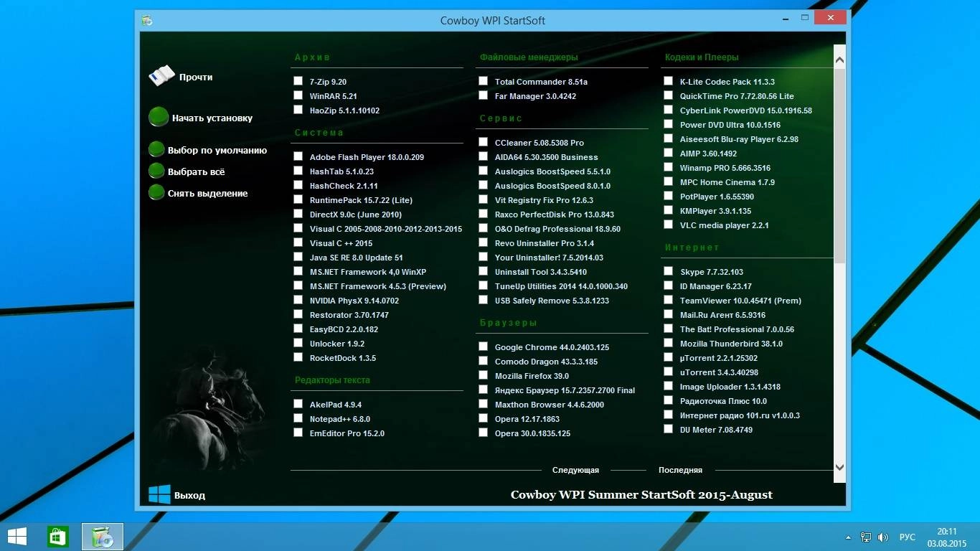Click the PotPlayer 1.6.55390 text
This screenshot has width=980, height=551.
tap(717, 197)
